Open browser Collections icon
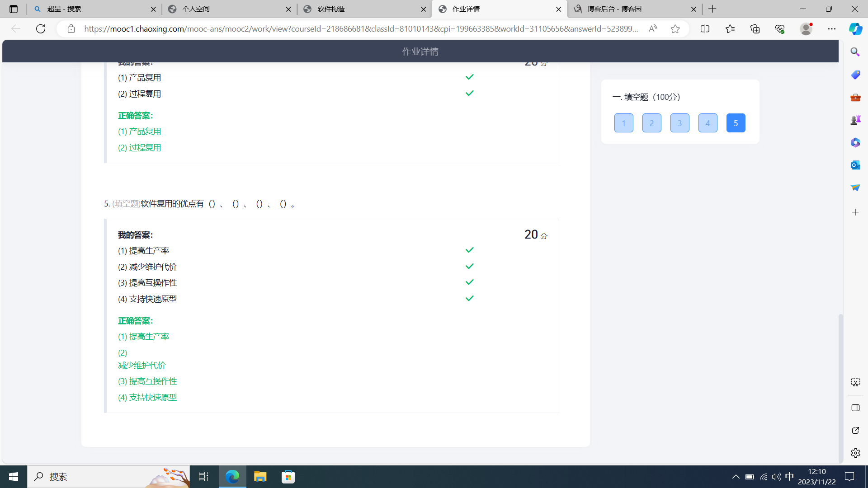This screenshot has width=868, height=488. pos(755,29)
